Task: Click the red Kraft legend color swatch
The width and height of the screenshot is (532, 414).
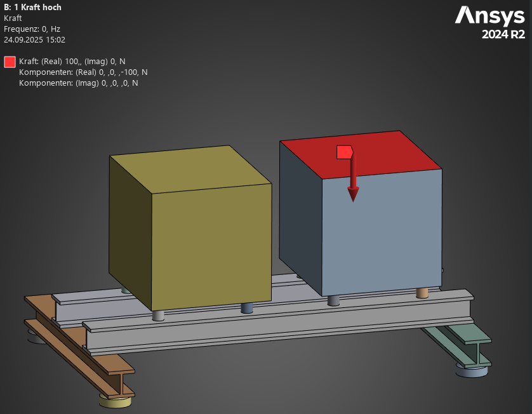Action: click(x=10, y=62)
